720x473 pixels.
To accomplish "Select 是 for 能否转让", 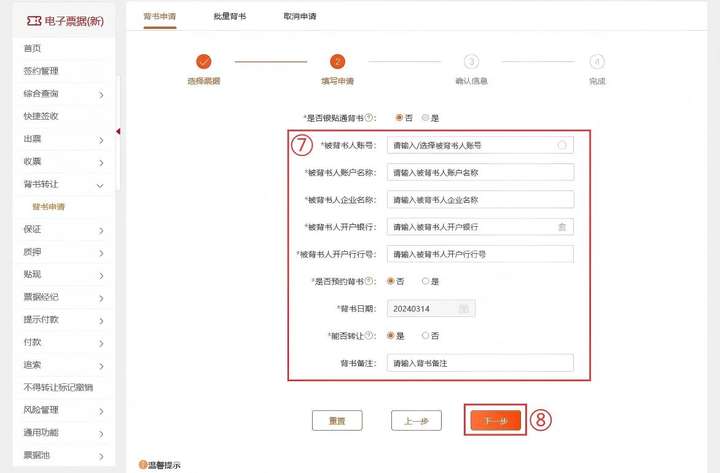I will 390,336.
